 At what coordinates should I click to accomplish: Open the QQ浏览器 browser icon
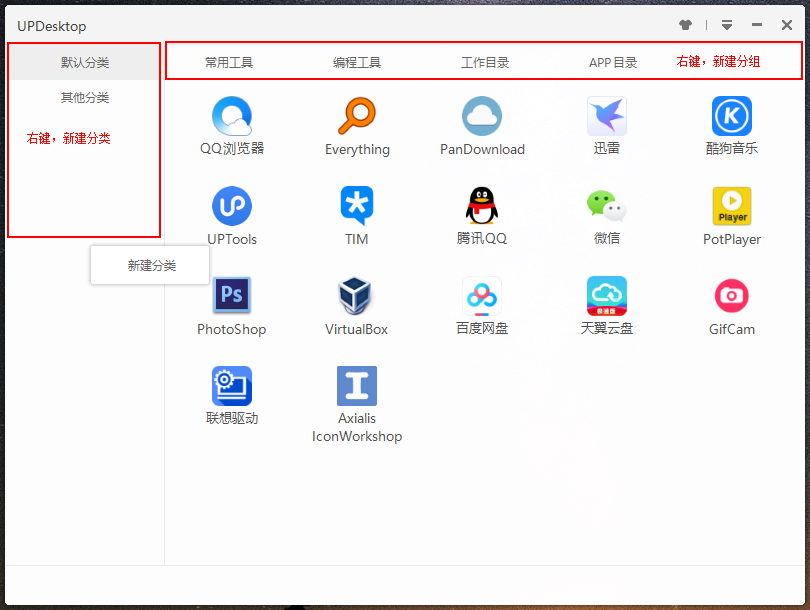[x=232, y=116]
